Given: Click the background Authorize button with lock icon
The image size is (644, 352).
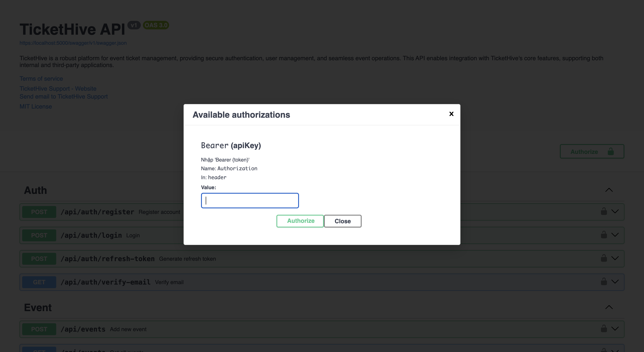Looking at the screenshot, I should pos(592,151).
